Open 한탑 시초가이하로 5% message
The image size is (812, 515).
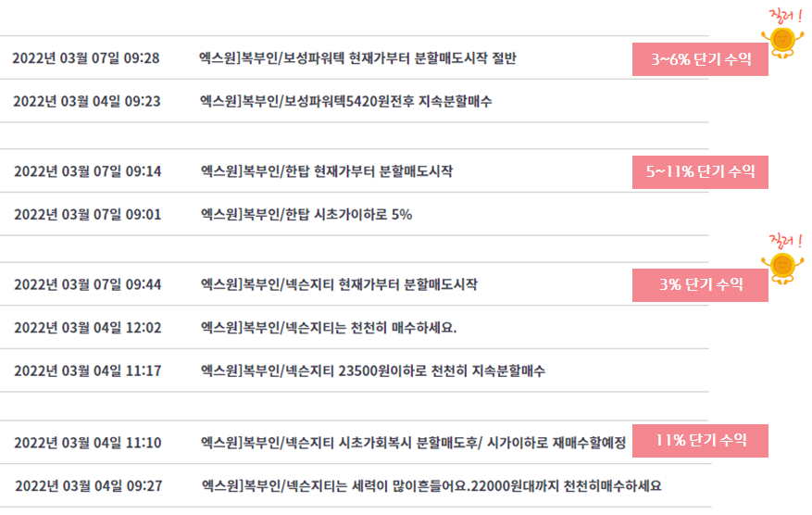(306, 215)
